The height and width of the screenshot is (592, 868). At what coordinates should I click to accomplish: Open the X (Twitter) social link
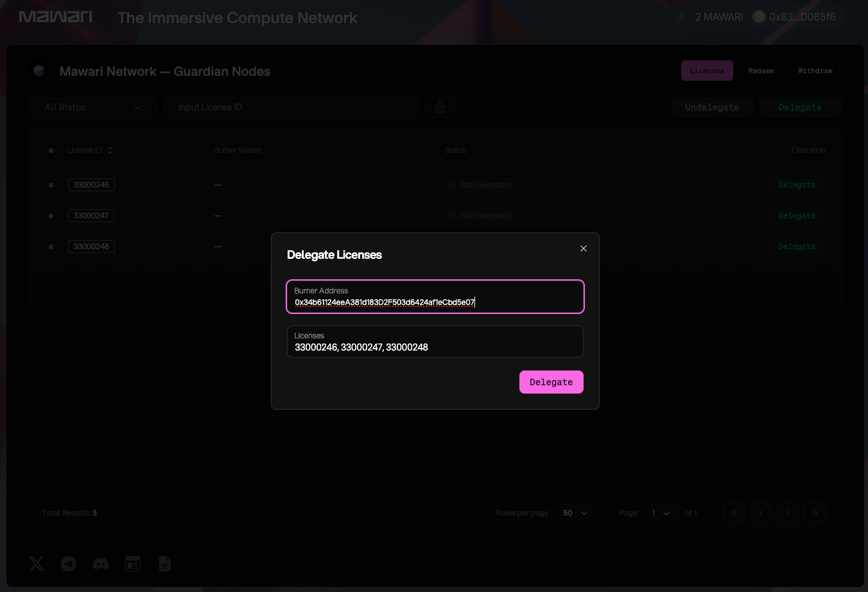(37, 564)
